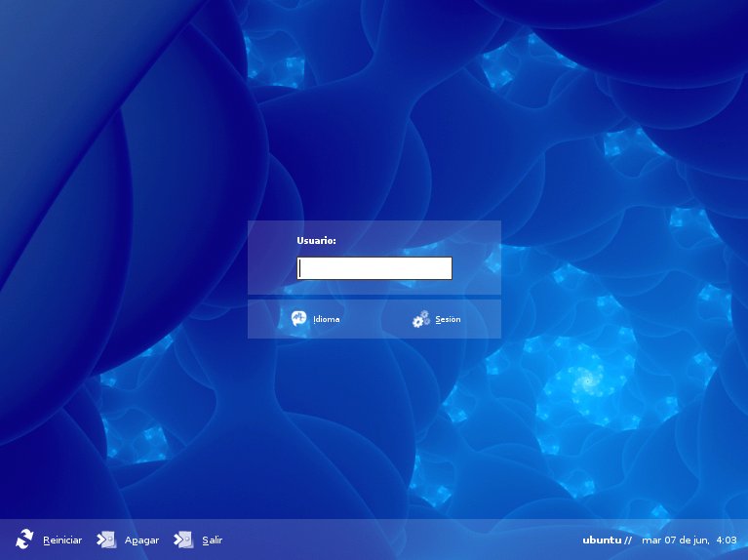Click the Reiniciar circular arrows icon
The height and width of the screenshot is (560, 748).
24,539
